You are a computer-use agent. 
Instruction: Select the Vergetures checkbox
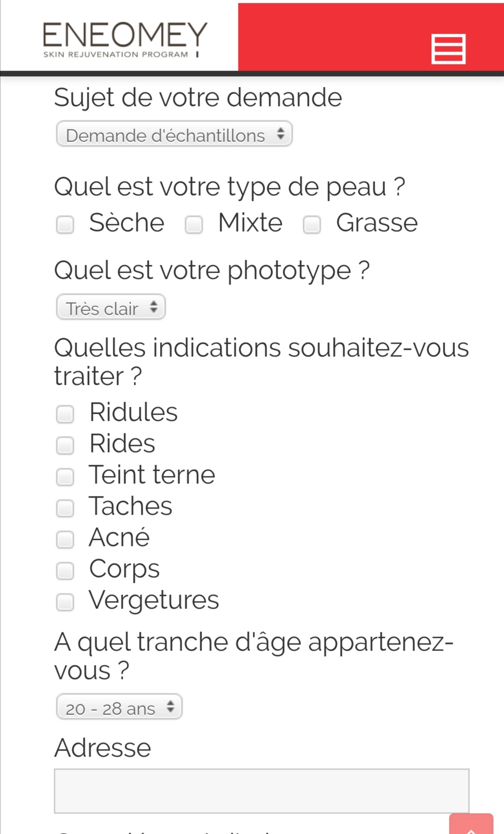pyautogui.click(x=65, y=602)
